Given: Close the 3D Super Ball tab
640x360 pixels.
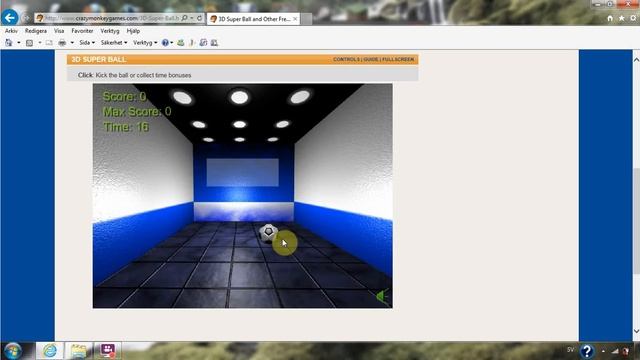Looking at the screenshot, I should 295,19.
